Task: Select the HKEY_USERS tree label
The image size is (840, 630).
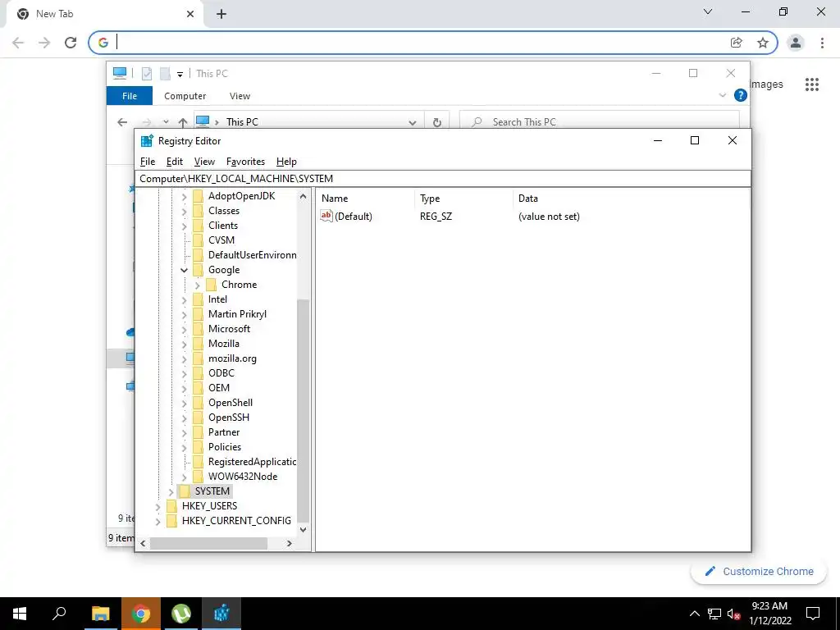Action: pyautogui.click(x=209, y=505)
